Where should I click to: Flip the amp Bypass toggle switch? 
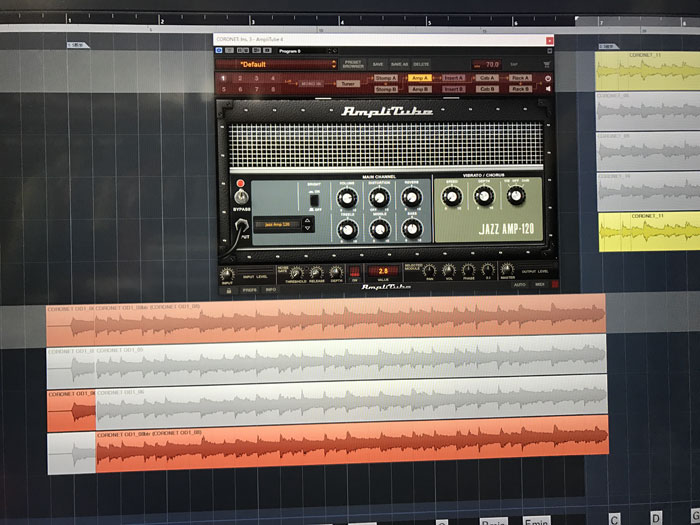[241, 196]
